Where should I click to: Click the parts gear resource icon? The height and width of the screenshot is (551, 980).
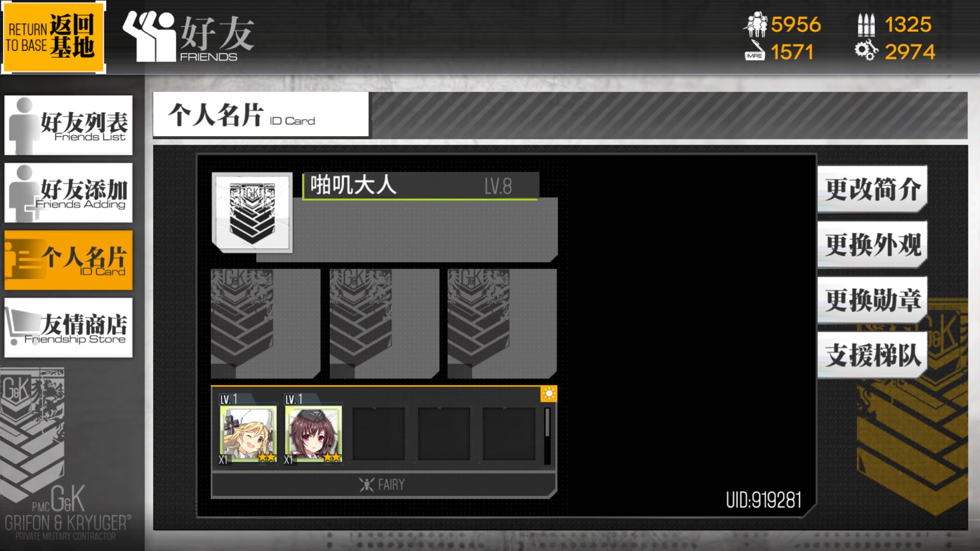tap(866, 51)
